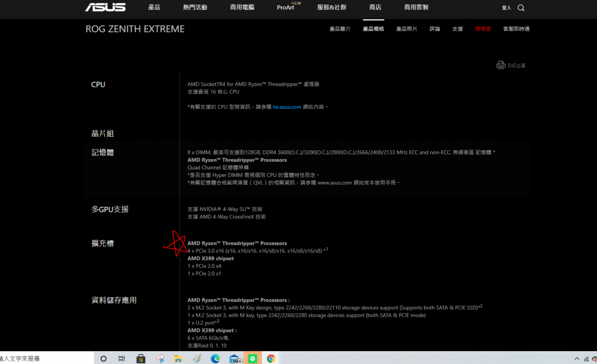Click the ASUS logo
Viewport: 597px width, 364px height.
[105, 7]
